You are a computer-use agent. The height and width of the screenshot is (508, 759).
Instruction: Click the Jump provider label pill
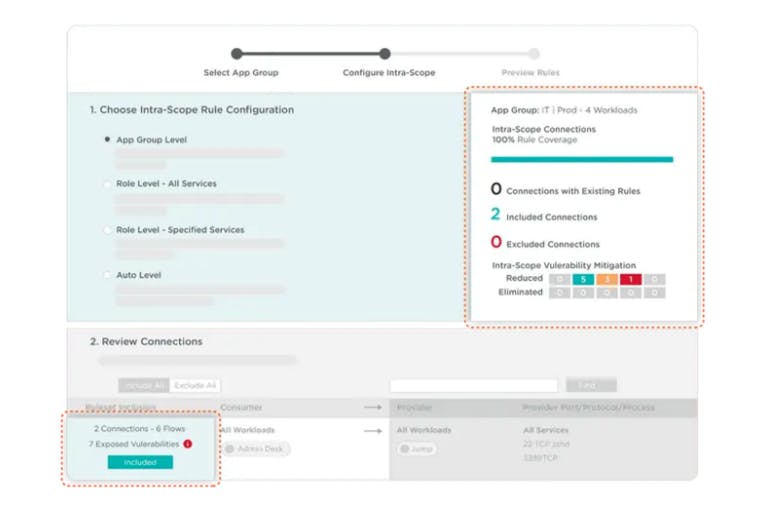pyautogui.click(x=405, y=449)
